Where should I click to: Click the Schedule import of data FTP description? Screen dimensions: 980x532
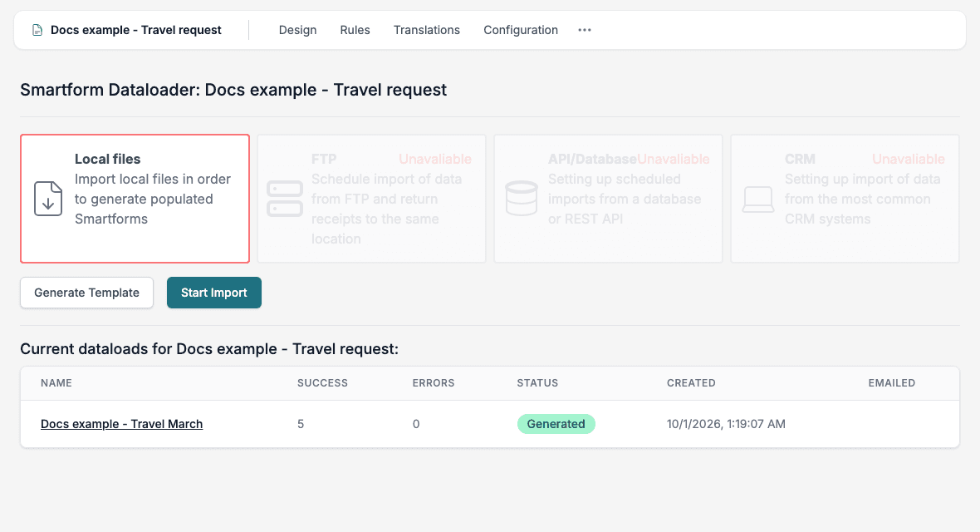click(x=386, y=209)
